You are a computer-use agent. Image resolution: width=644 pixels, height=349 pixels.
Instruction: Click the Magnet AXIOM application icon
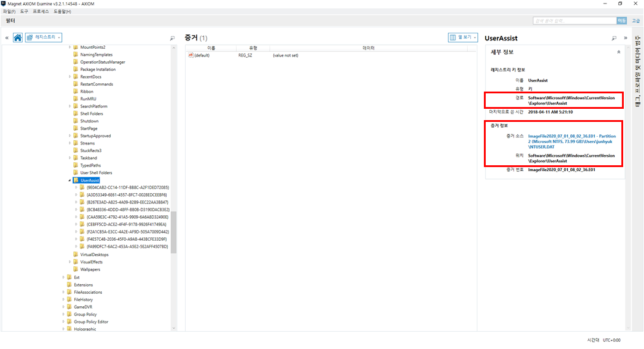tap(4, 4)
